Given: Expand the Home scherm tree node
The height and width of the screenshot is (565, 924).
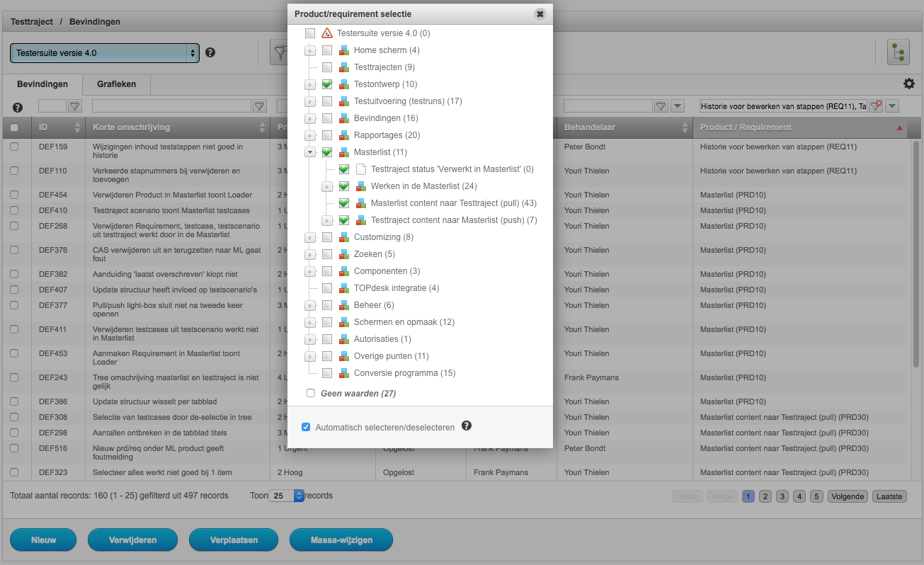Looking at the screenshot, I should 310,50.
